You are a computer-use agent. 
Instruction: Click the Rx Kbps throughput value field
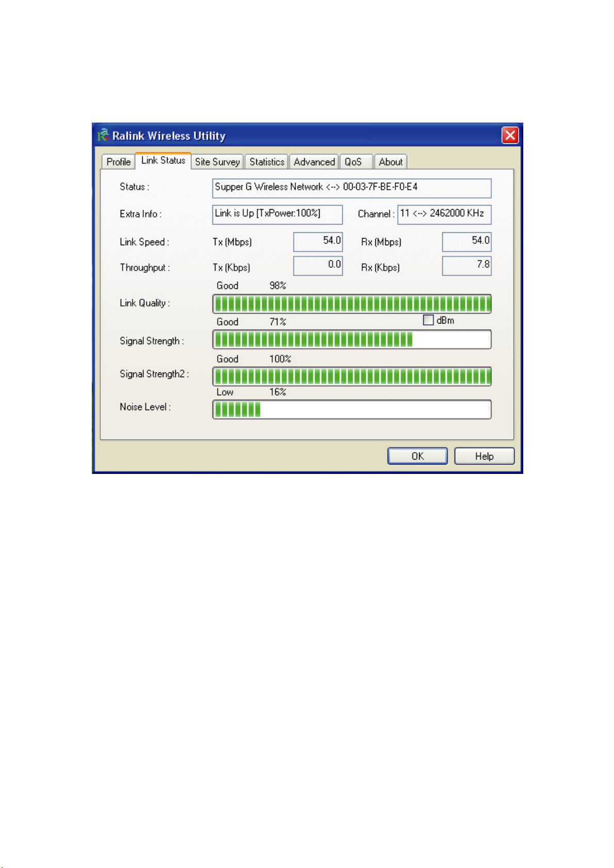(467, 266)
